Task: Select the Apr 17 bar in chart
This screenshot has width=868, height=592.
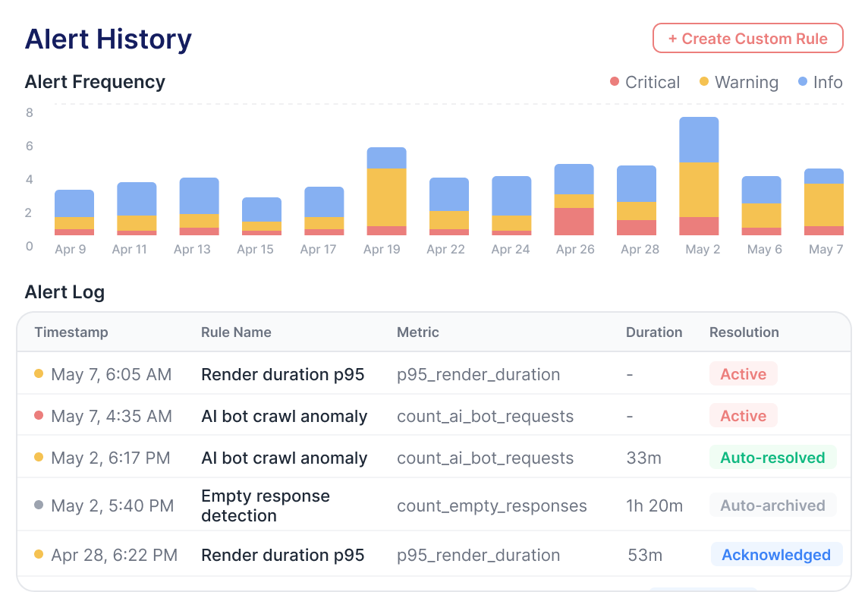Action: tap(325, 211)
